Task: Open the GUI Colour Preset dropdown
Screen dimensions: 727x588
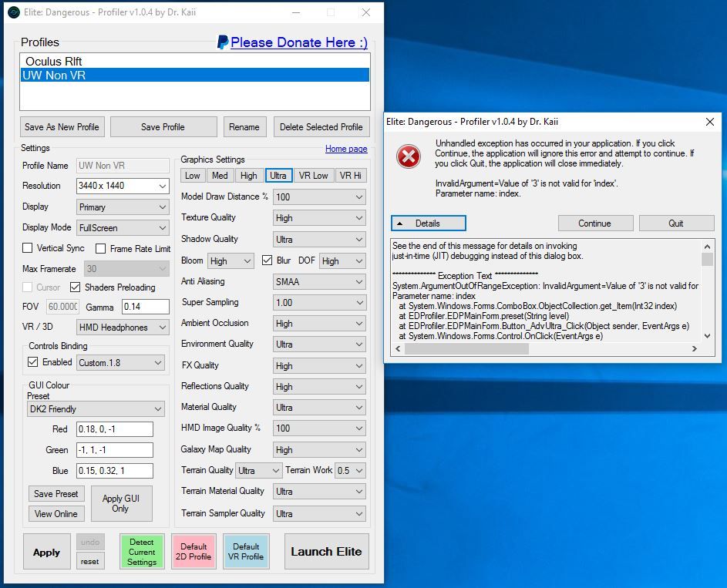Action: (96, 409)
